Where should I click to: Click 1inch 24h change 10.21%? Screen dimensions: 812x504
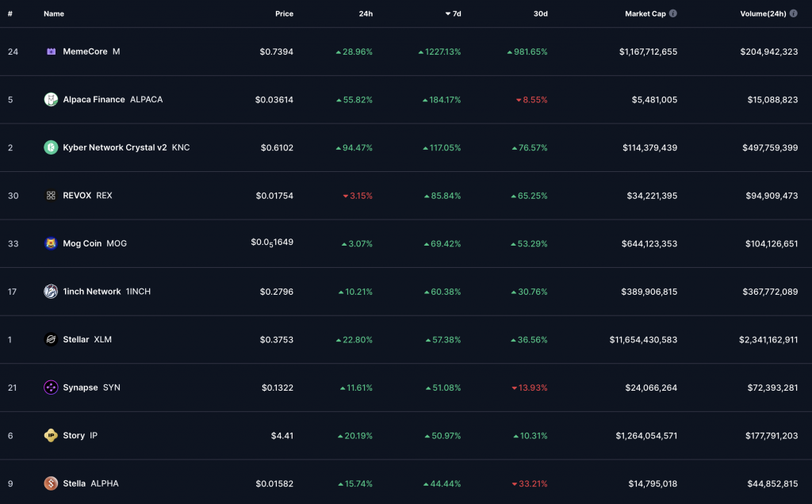coord(355,292)
